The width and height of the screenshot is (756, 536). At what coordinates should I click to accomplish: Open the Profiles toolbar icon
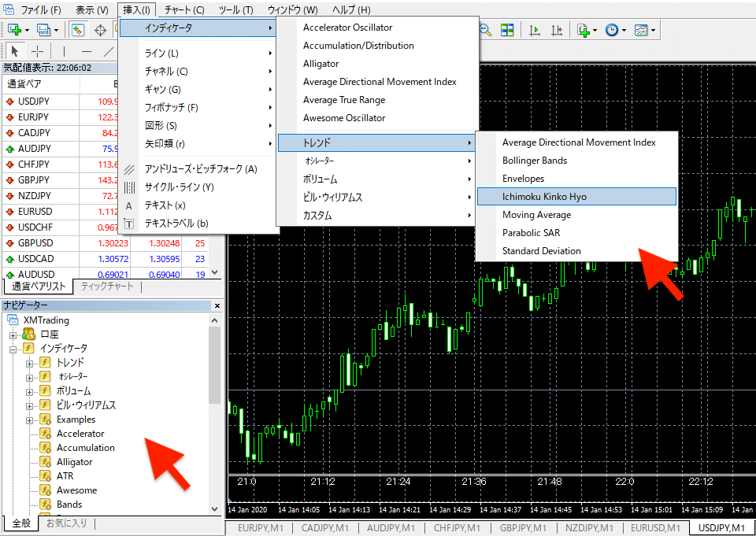click(43, 30)
